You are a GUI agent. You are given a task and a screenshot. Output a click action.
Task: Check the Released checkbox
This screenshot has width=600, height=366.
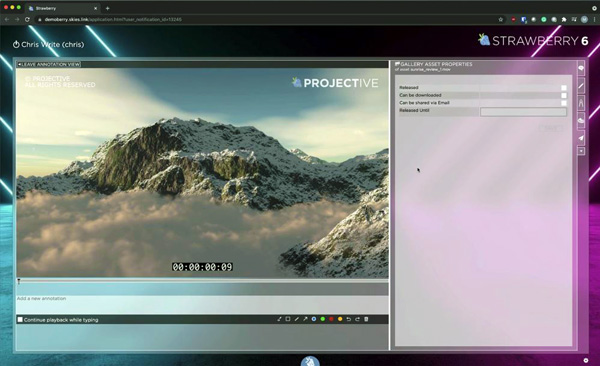[x=564, y=88]
